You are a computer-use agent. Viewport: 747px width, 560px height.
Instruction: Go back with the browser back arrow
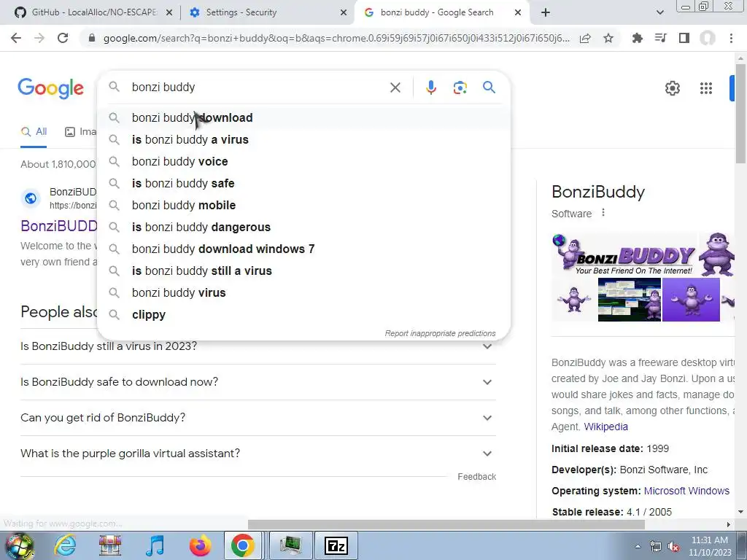click(x=16, y=38)
